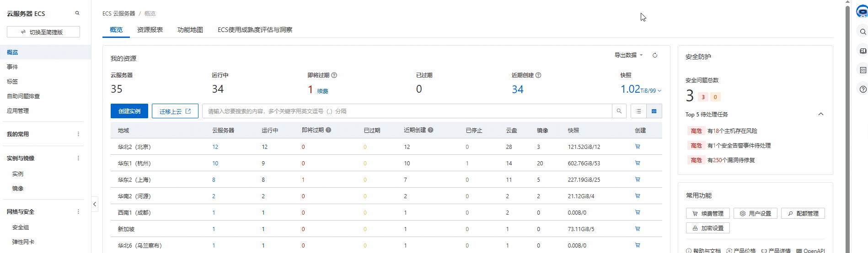Click the red security issue count badge 3
868x253 pixels.
point(703,97)
